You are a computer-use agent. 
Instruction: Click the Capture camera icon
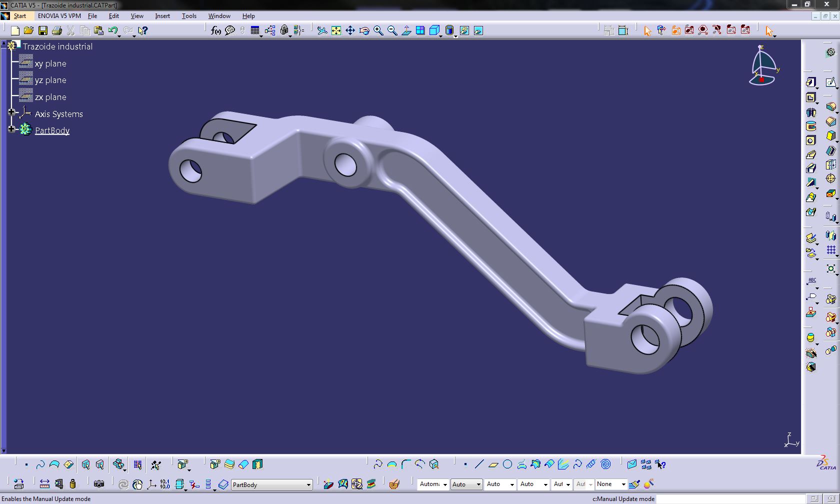point(99,484)
